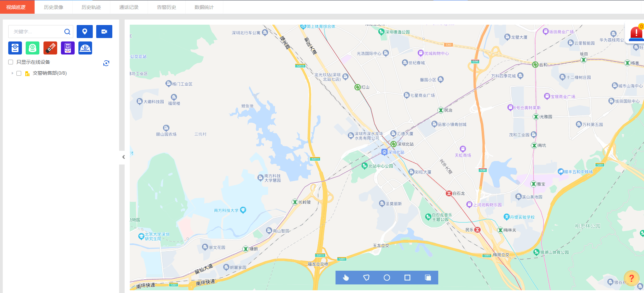
Task: Click the 北站中心公园 park marker
Action: pos(365,166)
